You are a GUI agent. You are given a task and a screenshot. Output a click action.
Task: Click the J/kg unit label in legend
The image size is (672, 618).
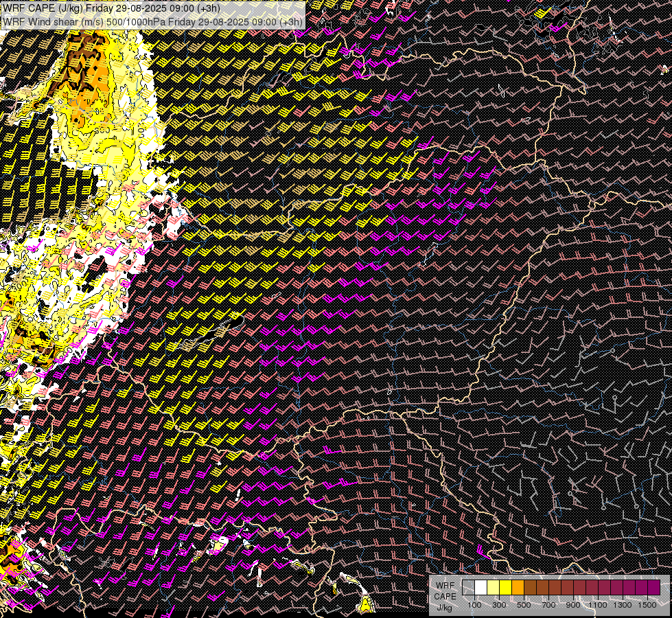point(445,608)
